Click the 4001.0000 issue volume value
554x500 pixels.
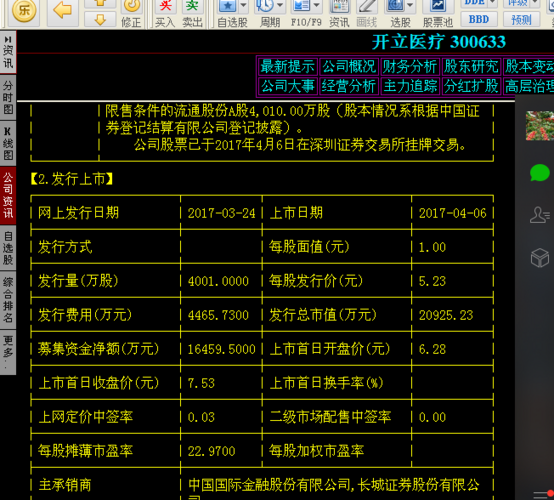(x=218, y=281)
